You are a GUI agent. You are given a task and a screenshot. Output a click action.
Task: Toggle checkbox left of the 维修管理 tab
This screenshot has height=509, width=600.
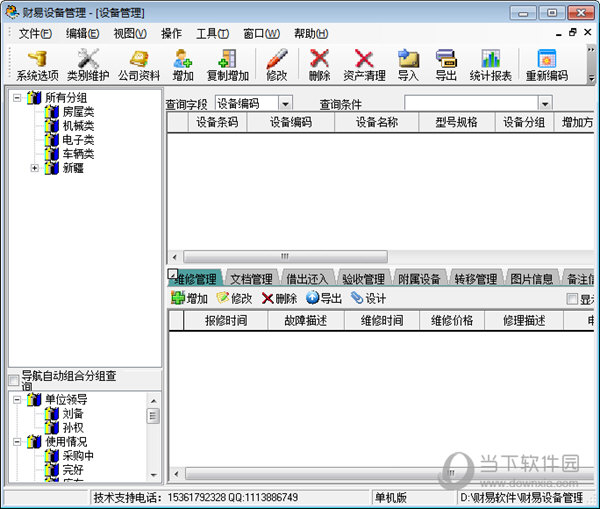tap(172, 274)
